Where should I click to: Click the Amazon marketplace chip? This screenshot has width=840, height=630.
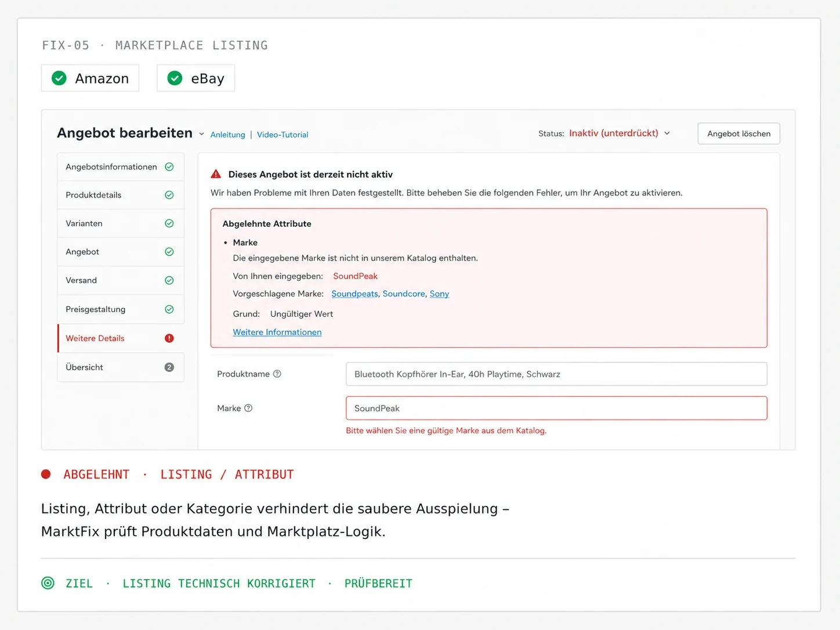90,78
